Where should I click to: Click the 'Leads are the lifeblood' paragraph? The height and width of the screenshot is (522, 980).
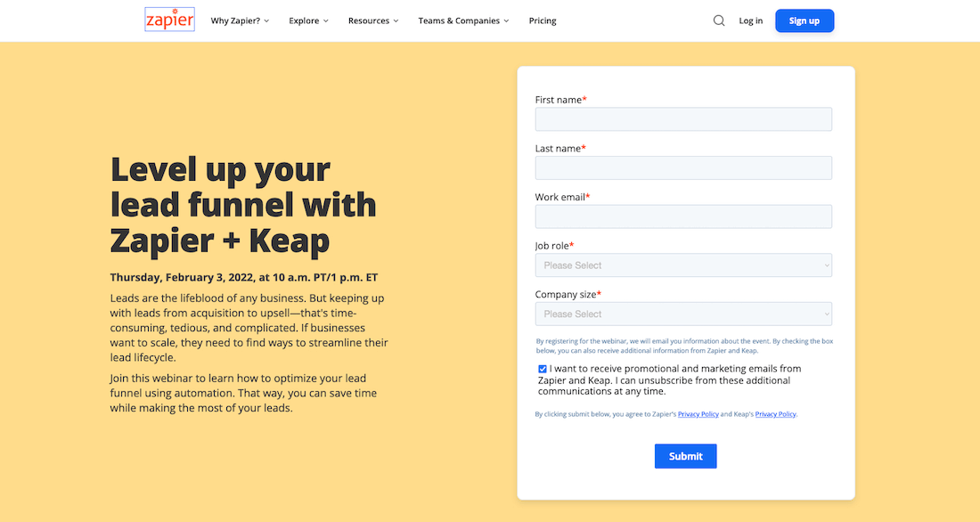[x=249, y=328]
